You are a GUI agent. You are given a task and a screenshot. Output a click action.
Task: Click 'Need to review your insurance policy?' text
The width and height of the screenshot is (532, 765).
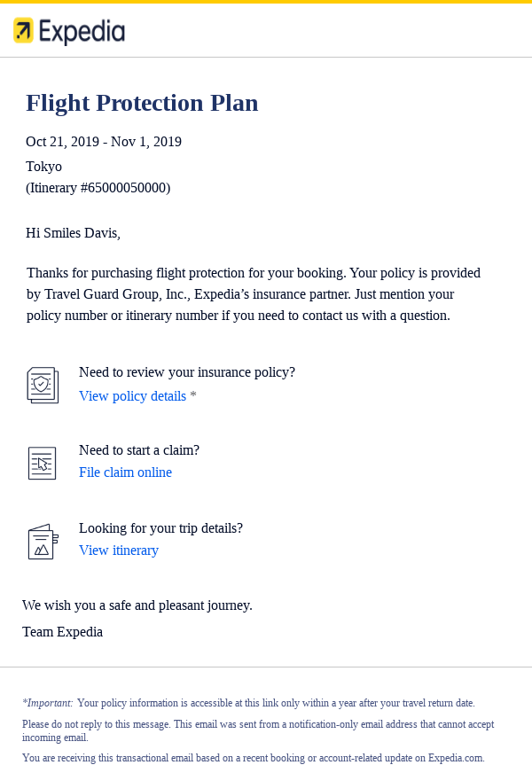click(187, 372)
